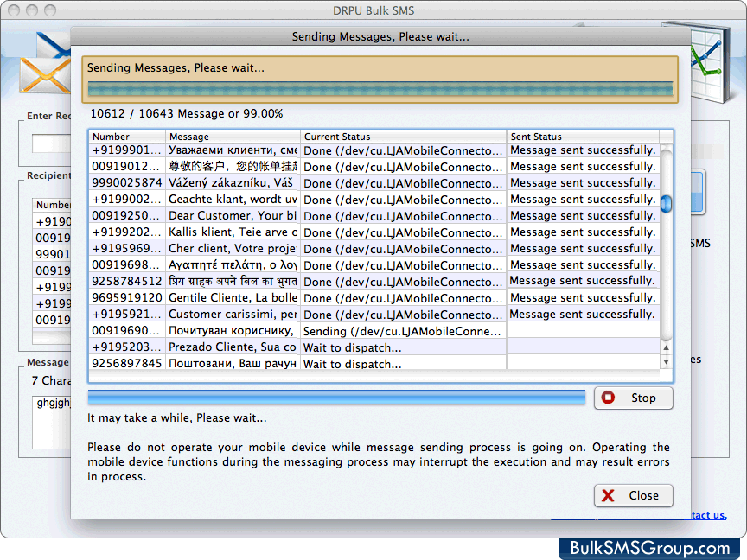The height and width of the screenshot is (560, 747).
Task: Click the red X close icon
Action: click(x=608, y=495)
